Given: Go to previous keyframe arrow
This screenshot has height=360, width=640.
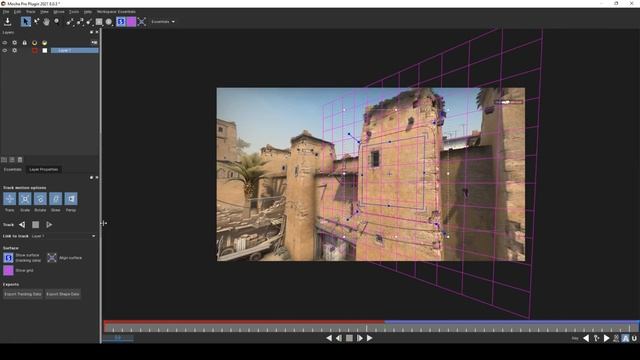Looking at the screenshot, I should click(586, 338).
